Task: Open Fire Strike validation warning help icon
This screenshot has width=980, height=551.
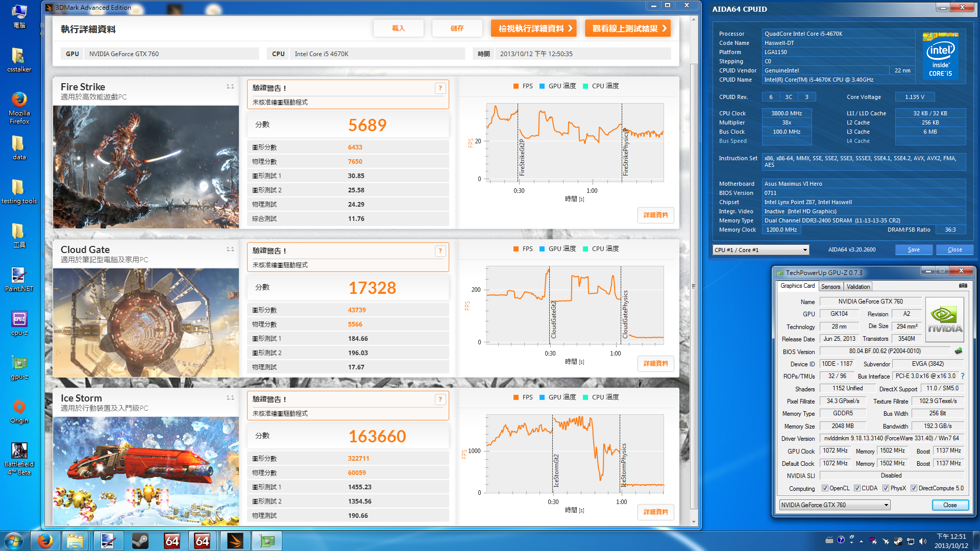Action: pyautogui.click(x=440, y=88)
